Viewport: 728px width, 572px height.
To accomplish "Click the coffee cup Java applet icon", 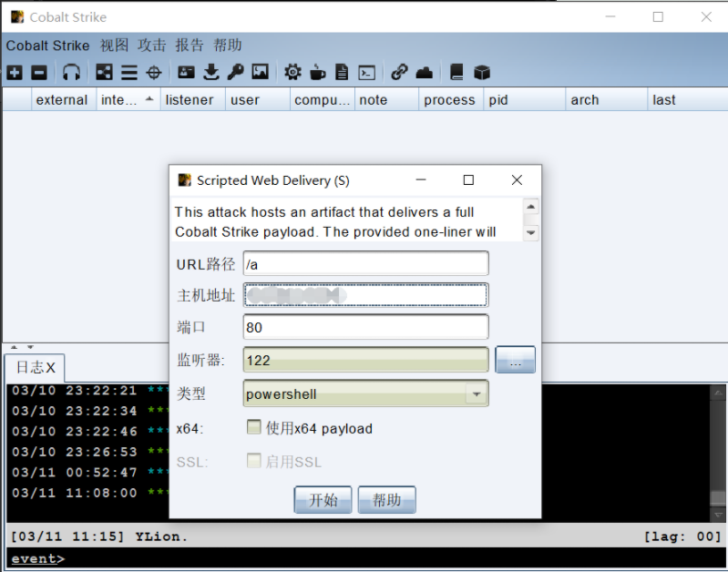I will click(x=318, y=73).
